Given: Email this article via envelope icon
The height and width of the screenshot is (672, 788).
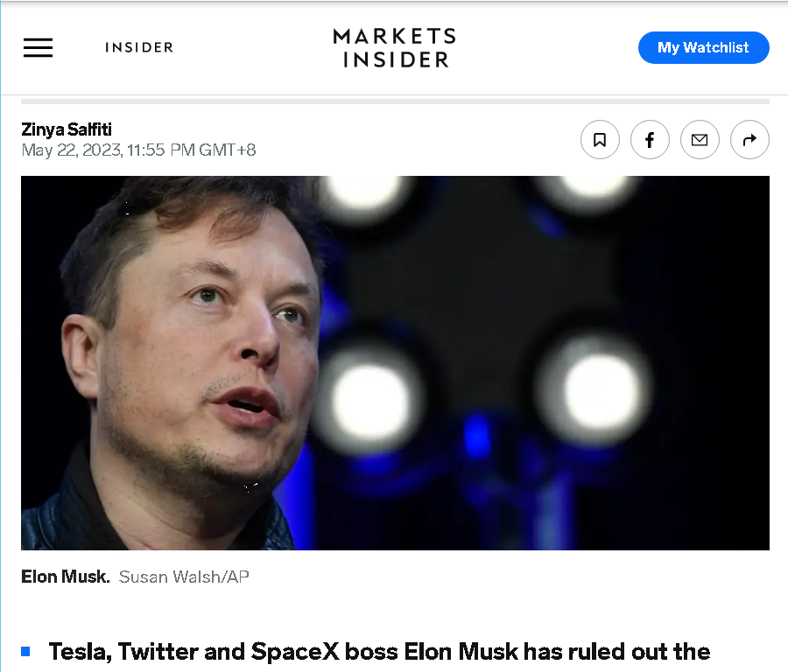Looking at the screenshot, I should pyautogui.click(x=700, y=140).
